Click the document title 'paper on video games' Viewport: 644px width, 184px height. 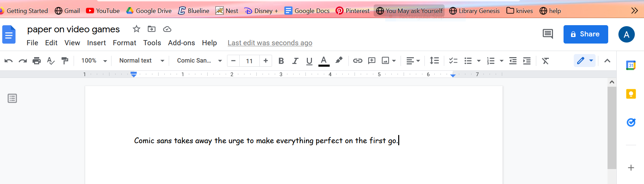click(x=74, y=29)
